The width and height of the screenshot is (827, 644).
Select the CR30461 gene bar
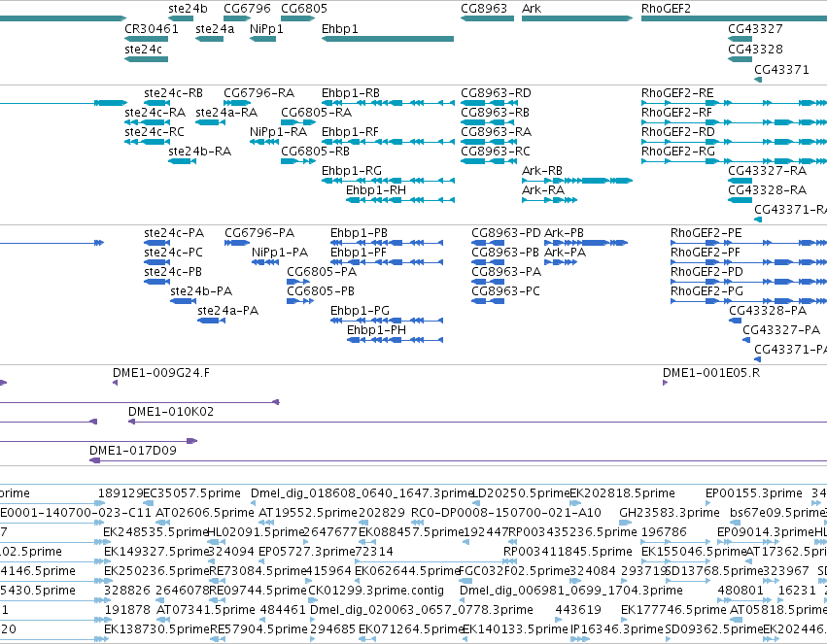(146, 39)
